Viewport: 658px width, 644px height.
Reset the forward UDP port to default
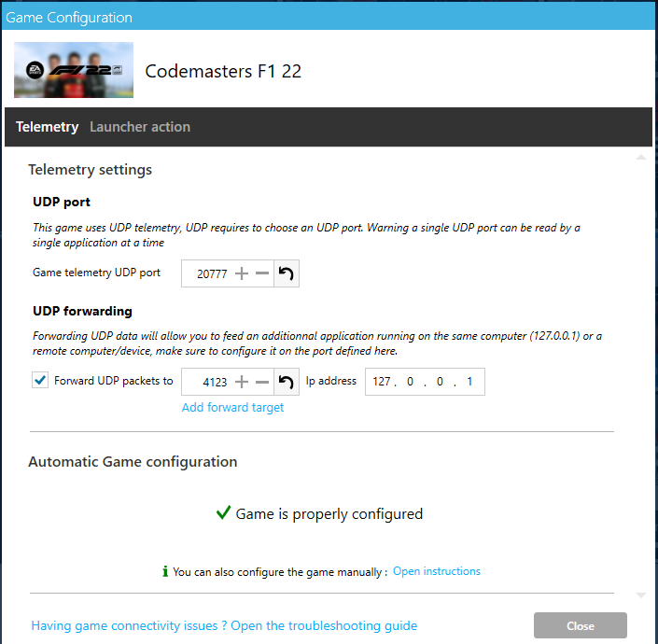tap(287, 382)
